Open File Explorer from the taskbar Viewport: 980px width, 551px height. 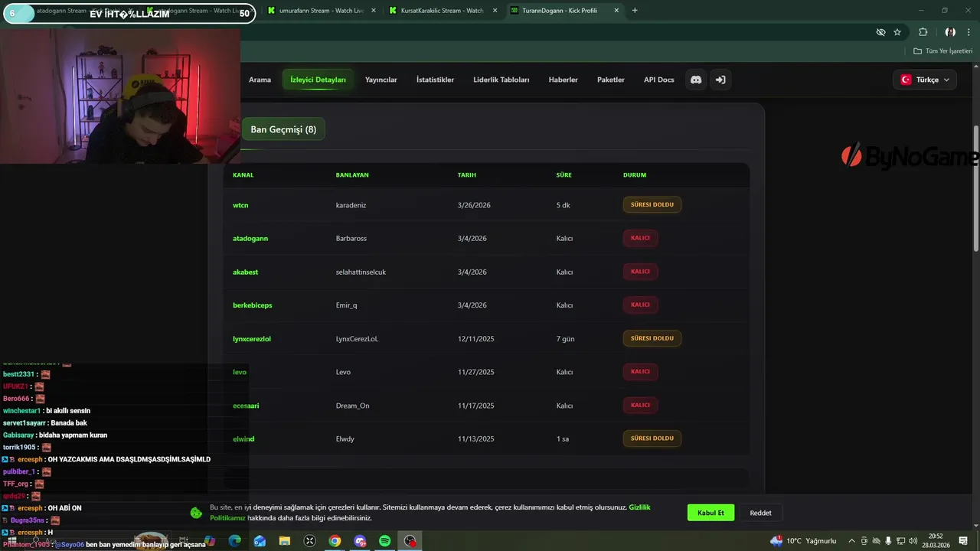point(285,541)
